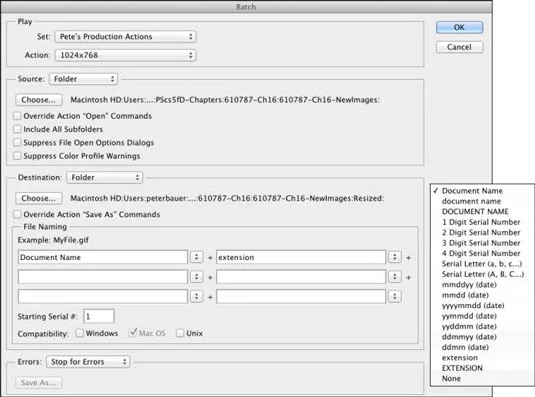Click empty third-row left naming field
The image size is (535, 397).
click(103, 296)
